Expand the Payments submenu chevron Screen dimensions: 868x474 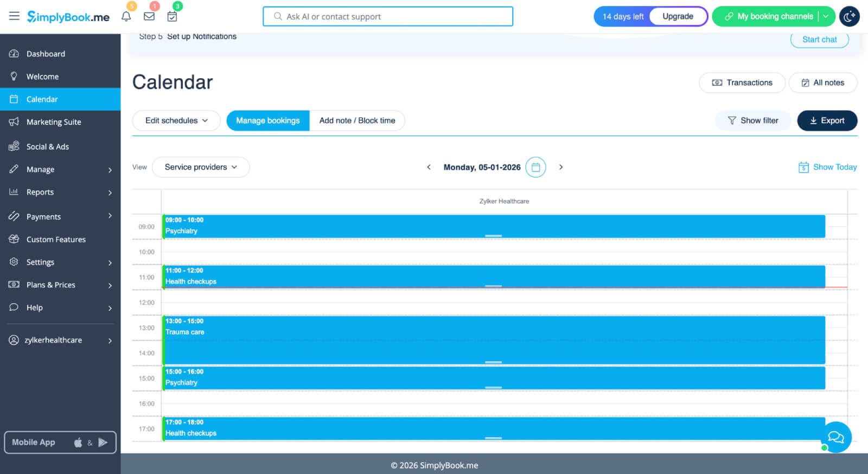coord(110,216)
